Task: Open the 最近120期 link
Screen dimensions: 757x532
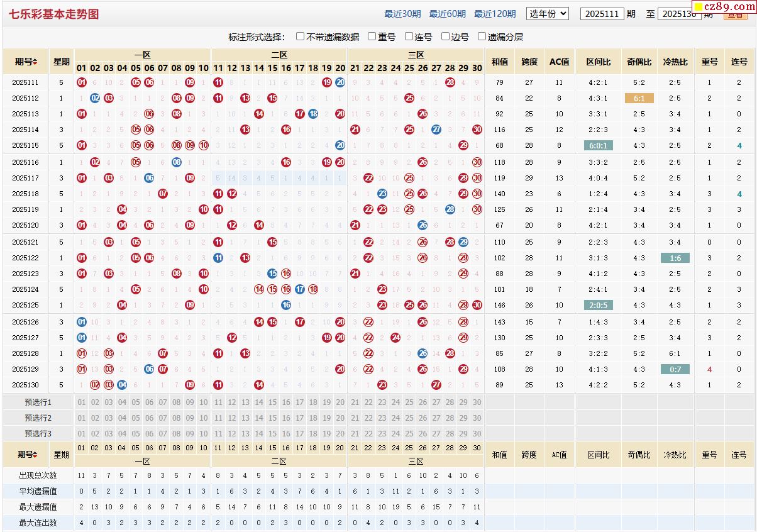Action: pyautogui.click(x=495, y=14)
